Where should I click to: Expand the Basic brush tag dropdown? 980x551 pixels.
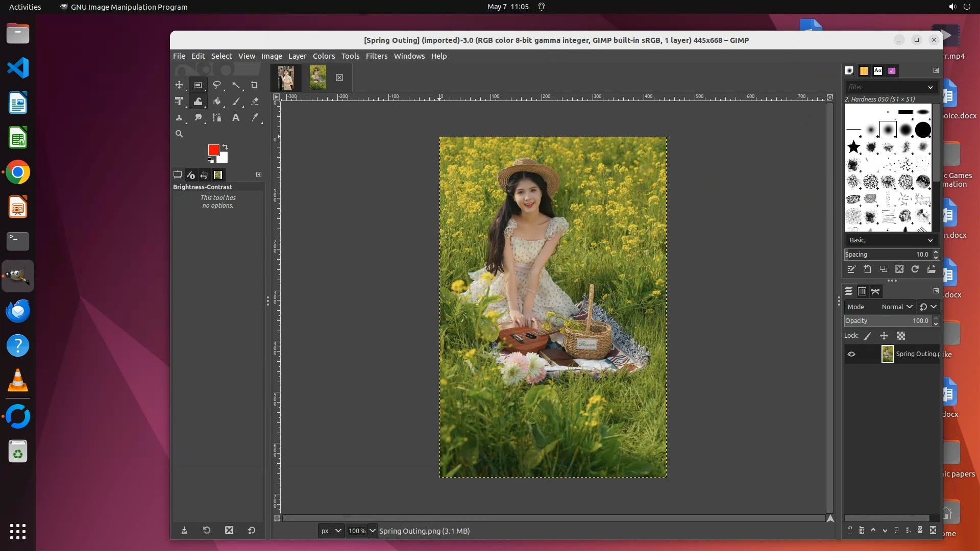click(x=930, y=240)
